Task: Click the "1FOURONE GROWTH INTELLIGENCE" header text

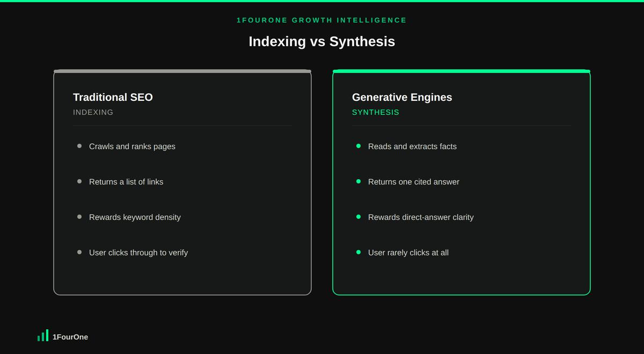Action: (322, 20)
